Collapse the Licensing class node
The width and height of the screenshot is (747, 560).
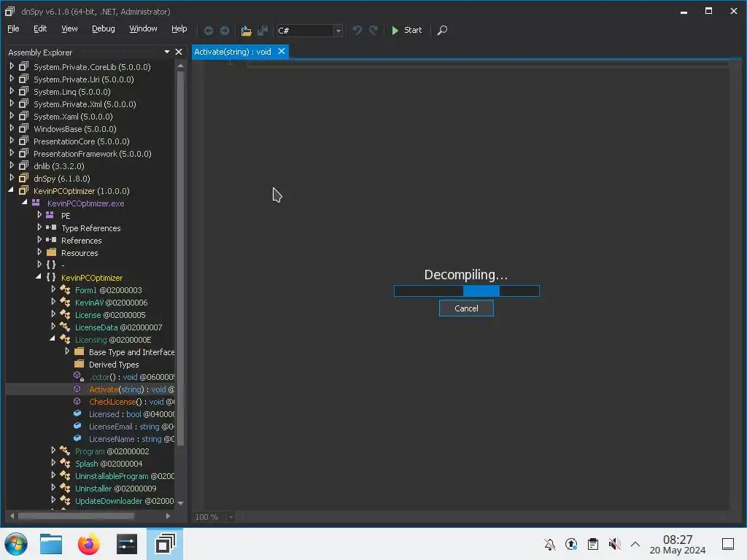[x=53, y=338]
